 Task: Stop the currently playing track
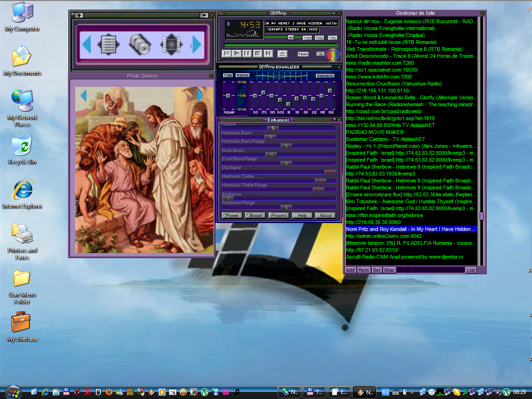pyautogui.click(x=257, y=54)
